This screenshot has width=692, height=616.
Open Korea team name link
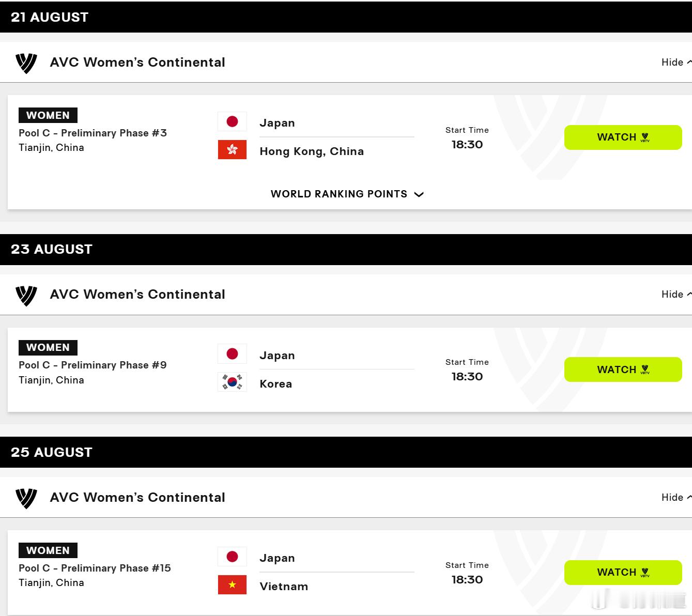276,384
